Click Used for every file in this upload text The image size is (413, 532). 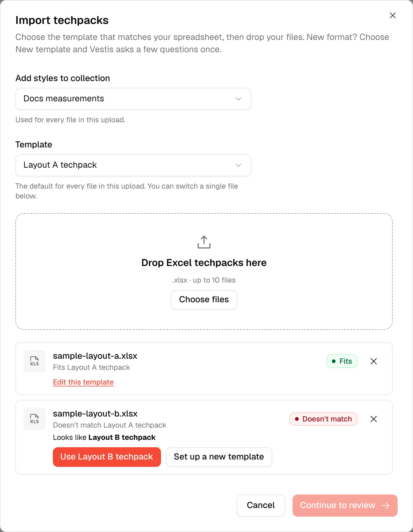tap(70, 120)
